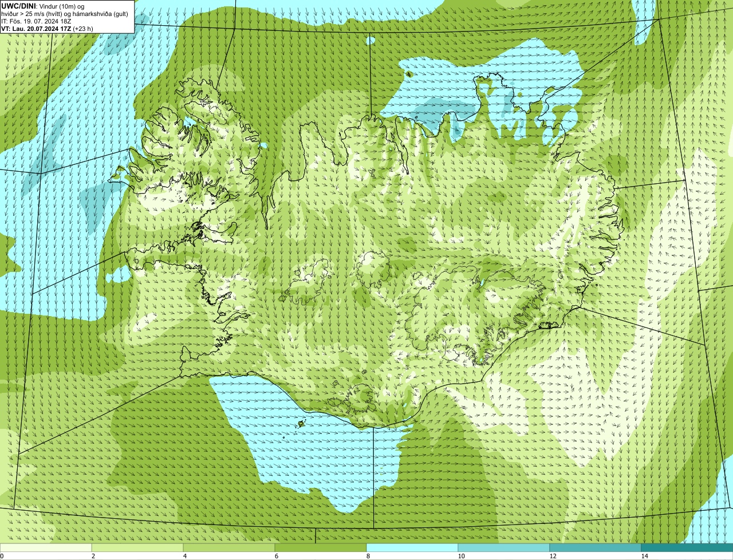
Task: Click the 12–14 m/s teal legend segment
Action: tap(596, 547)
